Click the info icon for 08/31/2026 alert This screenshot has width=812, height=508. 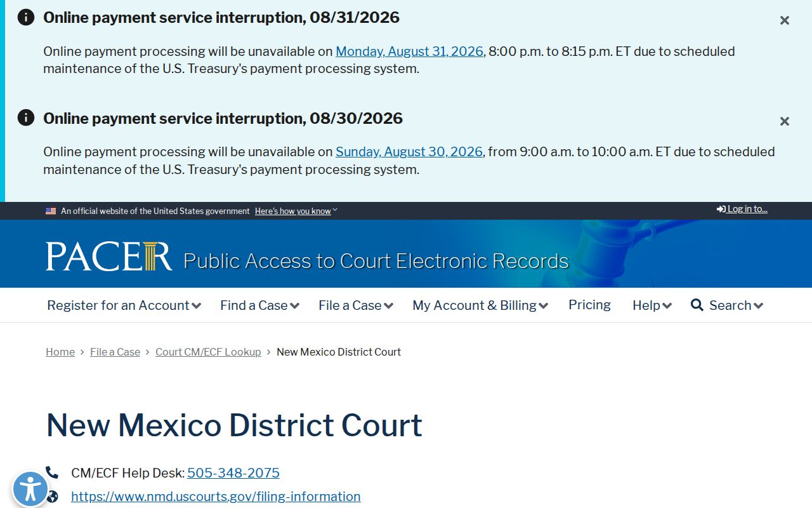point(26,17)
